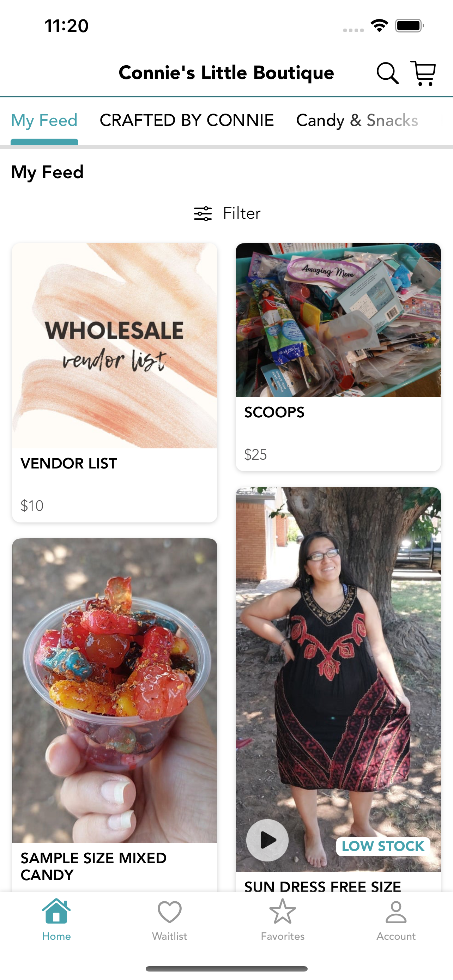Open the SCOOPS product photo

point(338,320)
